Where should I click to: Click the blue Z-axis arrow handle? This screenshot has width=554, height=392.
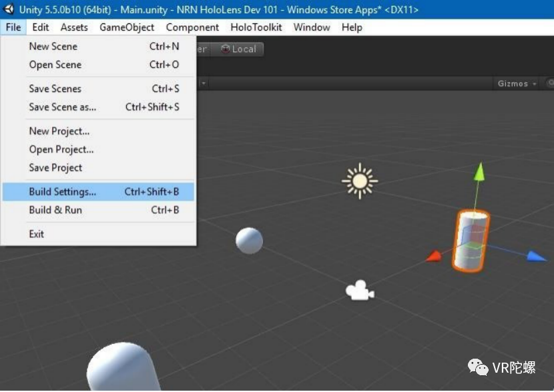(537, 256)
